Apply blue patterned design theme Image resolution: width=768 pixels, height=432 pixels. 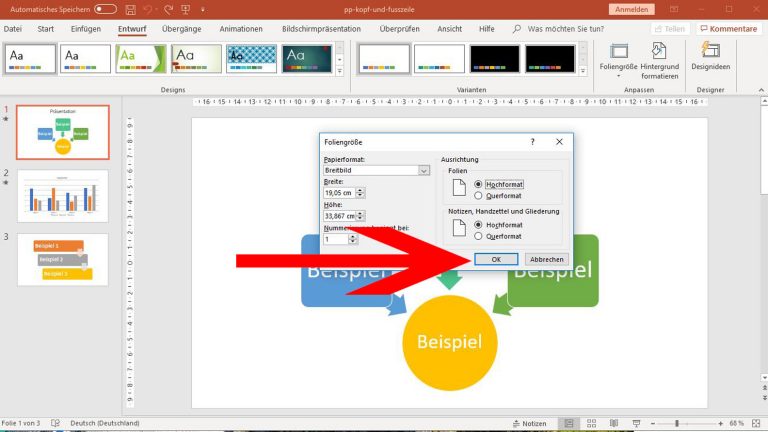251,59
